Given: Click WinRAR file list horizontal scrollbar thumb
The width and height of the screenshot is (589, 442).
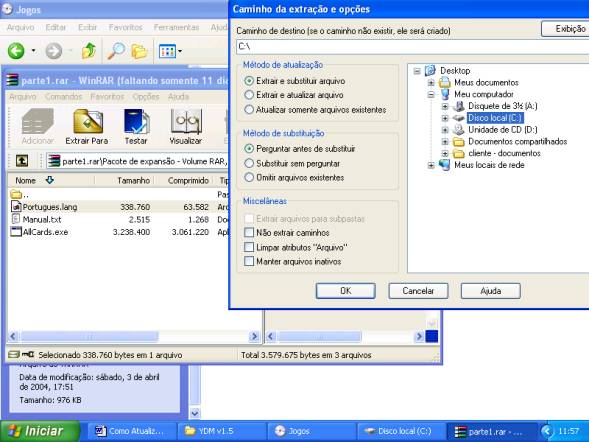Looking at the screenshot, I should click(89, 336).
